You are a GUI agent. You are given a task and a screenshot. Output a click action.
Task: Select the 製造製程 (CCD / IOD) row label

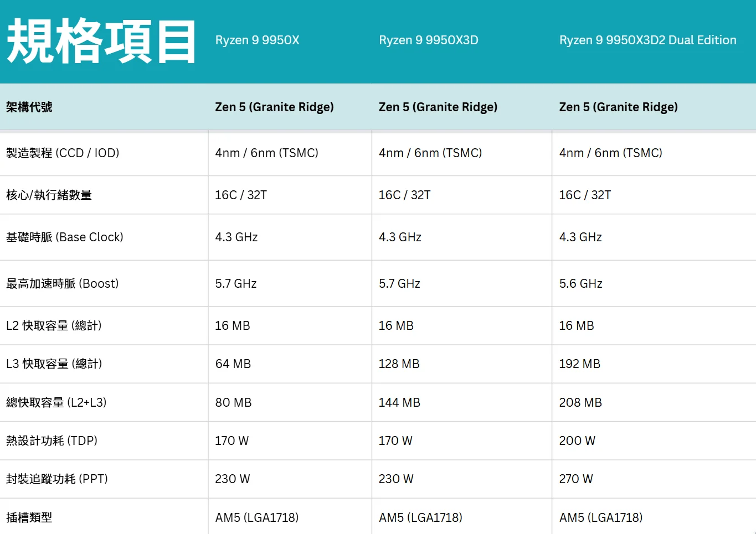click(x=63, y=153)
